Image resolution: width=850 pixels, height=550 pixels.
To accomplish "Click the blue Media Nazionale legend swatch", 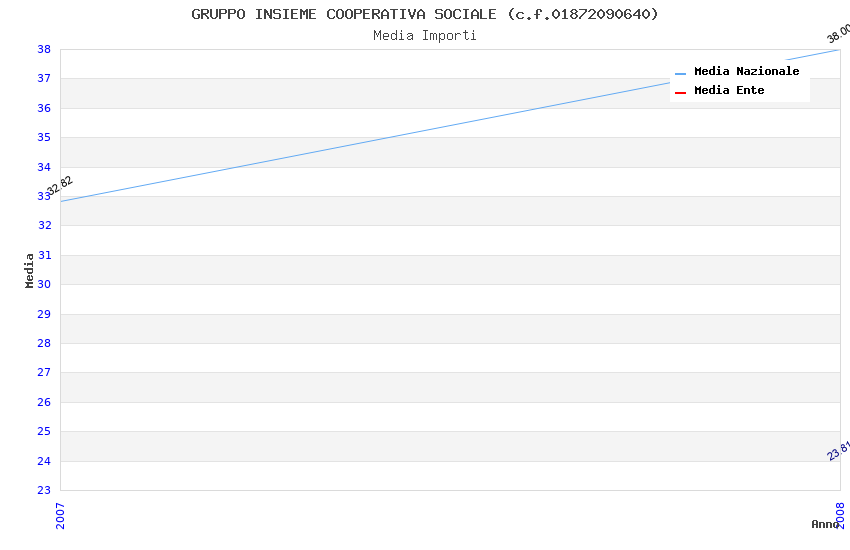I will click(680, 73).
